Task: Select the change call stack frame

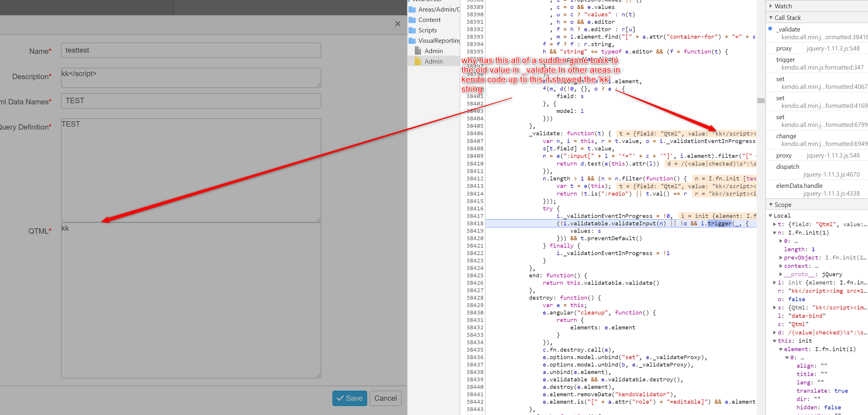Action: click(x=817, y=140)
